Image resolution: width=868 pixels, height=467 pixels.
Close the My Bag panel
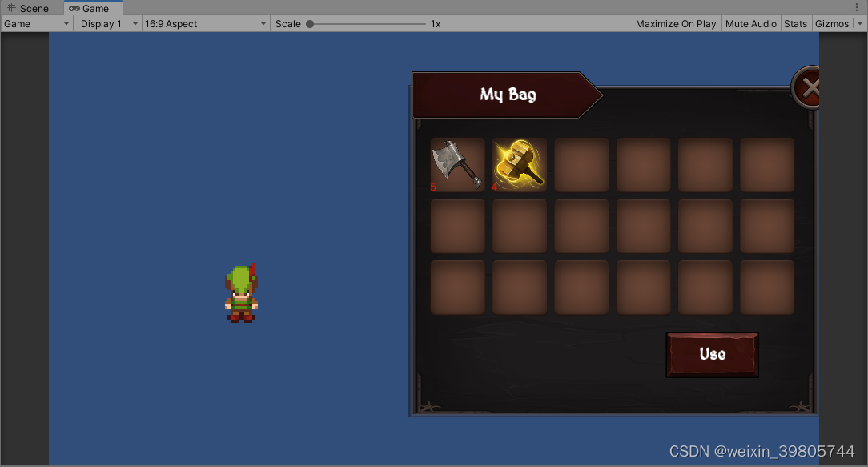pyautogui.click(x=806, y=87)
